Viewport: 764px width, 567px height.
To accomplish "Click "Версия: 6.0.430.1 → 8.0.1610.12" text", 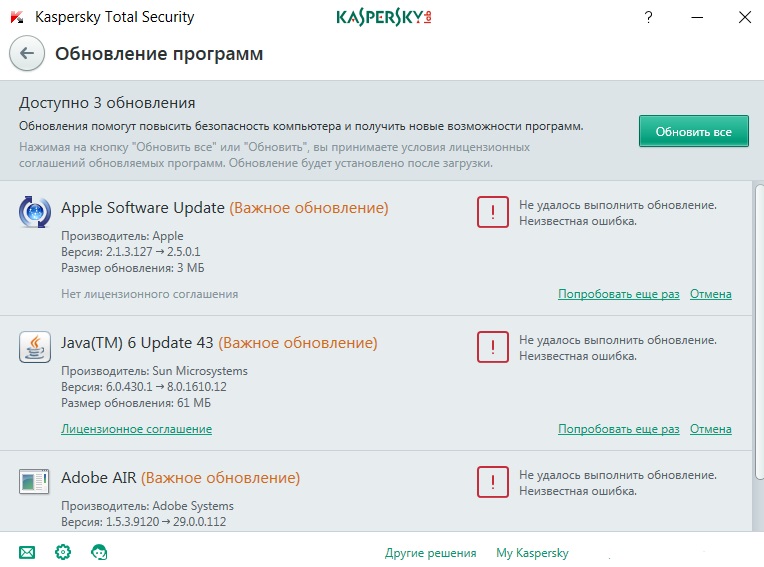I will pos(144,387).
